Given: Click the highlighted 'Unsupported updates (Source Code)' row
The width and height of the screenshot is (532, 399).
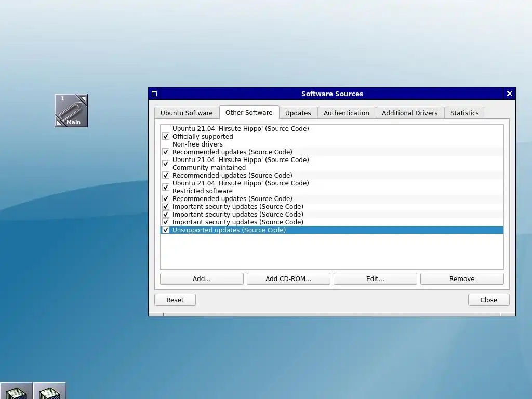Looking at the screenshot, I should click(x=332, y=230).
